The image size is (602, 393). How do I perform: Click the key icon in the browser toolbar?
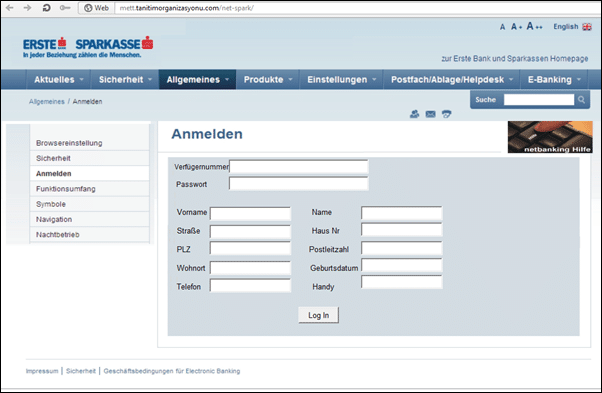pos(64,8)
